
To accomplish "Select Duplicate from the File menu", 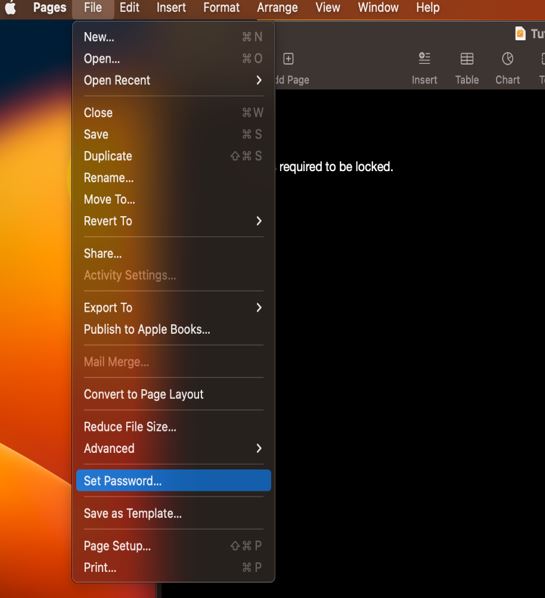I will (x=174, y=156).
